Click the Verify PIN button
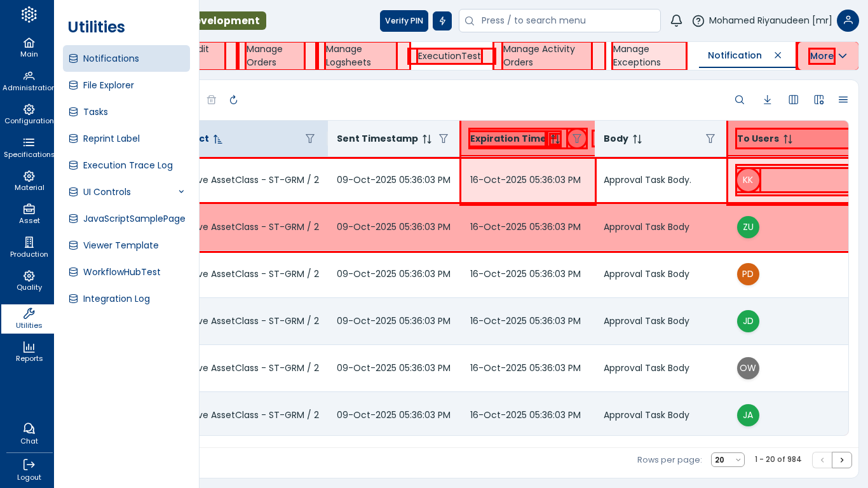The width and height of the screenshot is (868, 488). pos(403,21)
